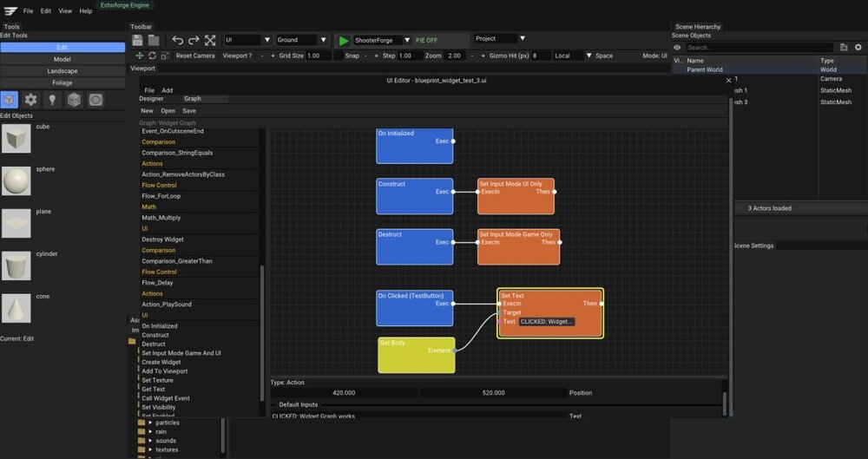Open the Ground dropdown
This screenshot has height=459, width=868.
[x=302, y=40]
